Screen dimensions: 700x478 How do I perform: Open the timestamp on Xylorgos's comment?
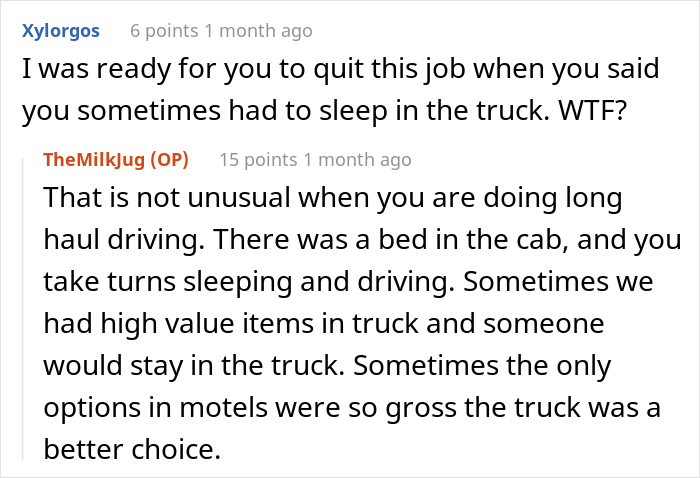[x=258, y=31]
